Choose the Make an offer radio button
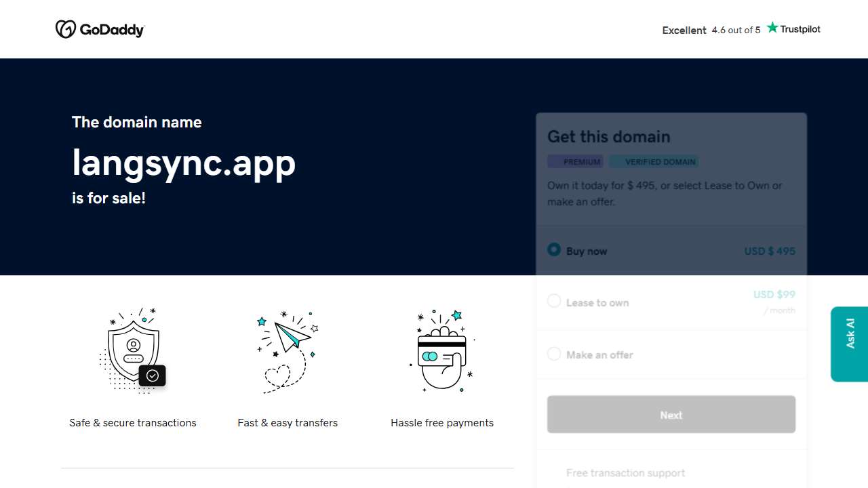Viewport: 868px width, 488px height. pyautogui.click(x=554, y=354)
